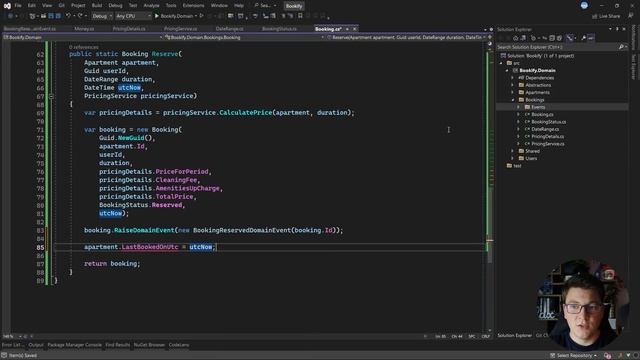Screen dimensions: 640x360
Task: Click Start Without Debugging outline play icon
Action: pyautogui.click(x=201, y=16)
